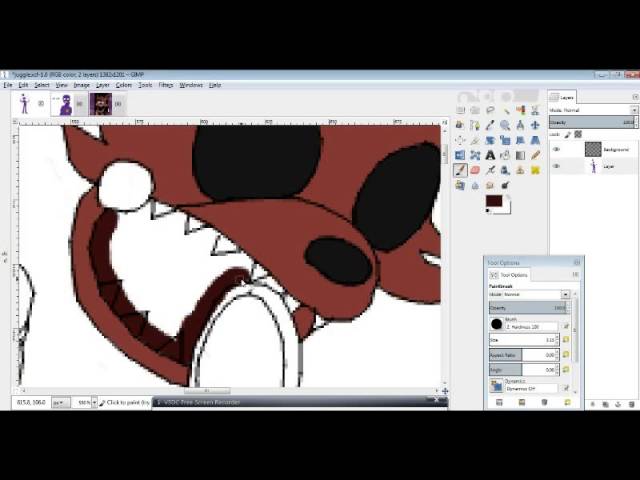The image size is (640, 480).
Task: Select the Airbrush tool
Action: (x=490, y=170)
